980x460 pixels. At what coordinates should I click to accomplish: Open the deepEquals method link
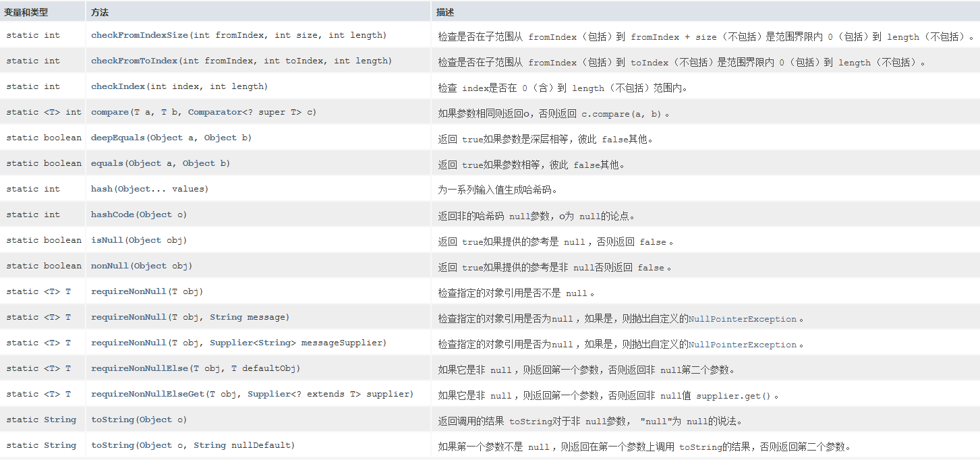117,138
